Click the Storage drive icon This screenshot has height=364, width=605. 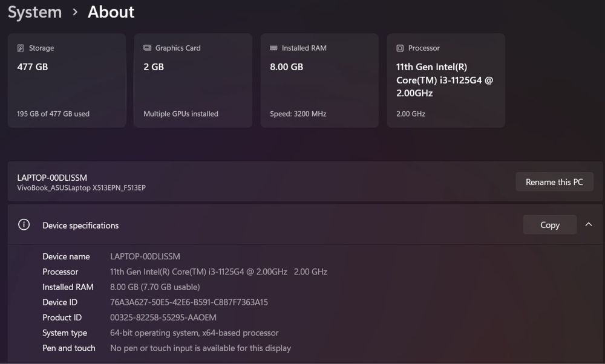pyautogui.click(x=21, y=48)
